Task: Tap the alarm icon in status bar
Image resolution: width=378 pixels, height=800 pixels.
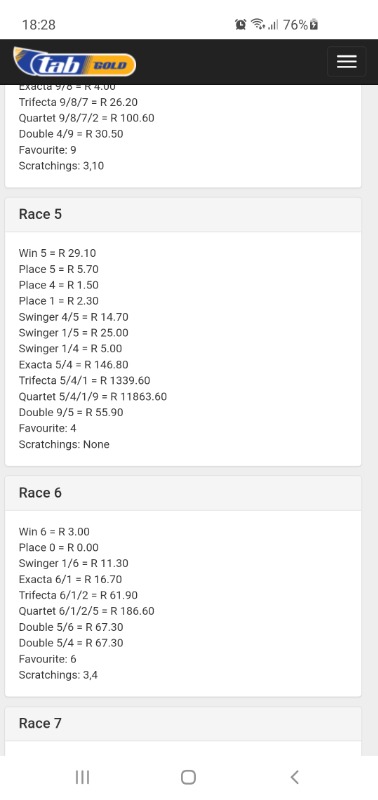Action: (240, 24)
